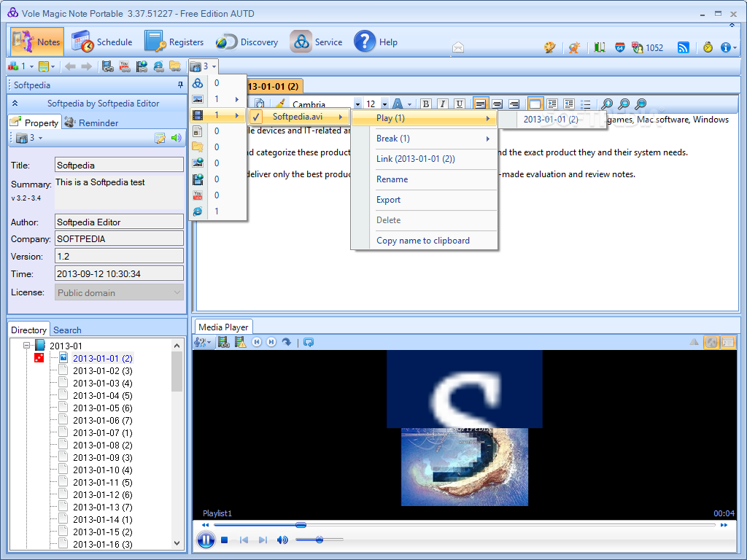Image resolution: width=747 pixels, height=560 pixels.
Task: Align text center
Action: (498, 104)
